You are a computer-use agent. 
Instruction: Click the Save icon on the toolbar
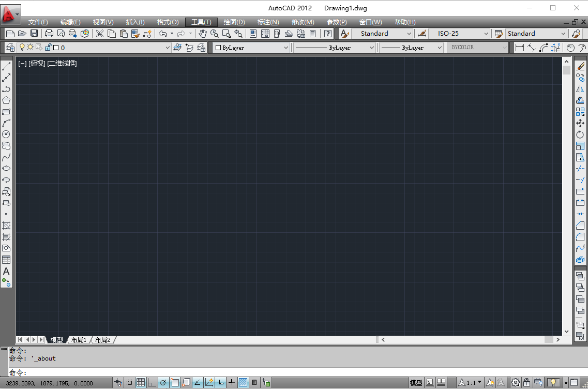coord(34,33)
